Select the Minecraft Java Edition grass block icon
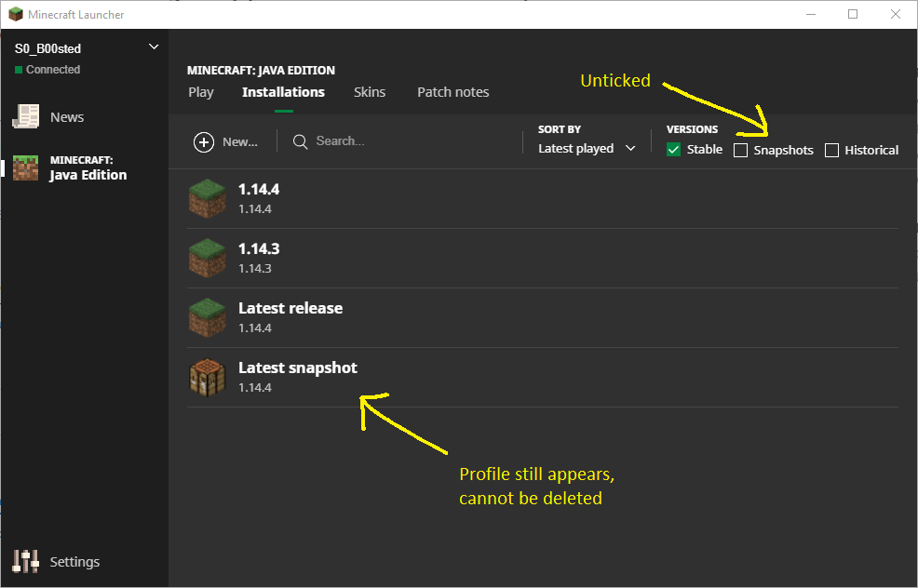Viewport: 918px width, 588px height. [26, 167]
